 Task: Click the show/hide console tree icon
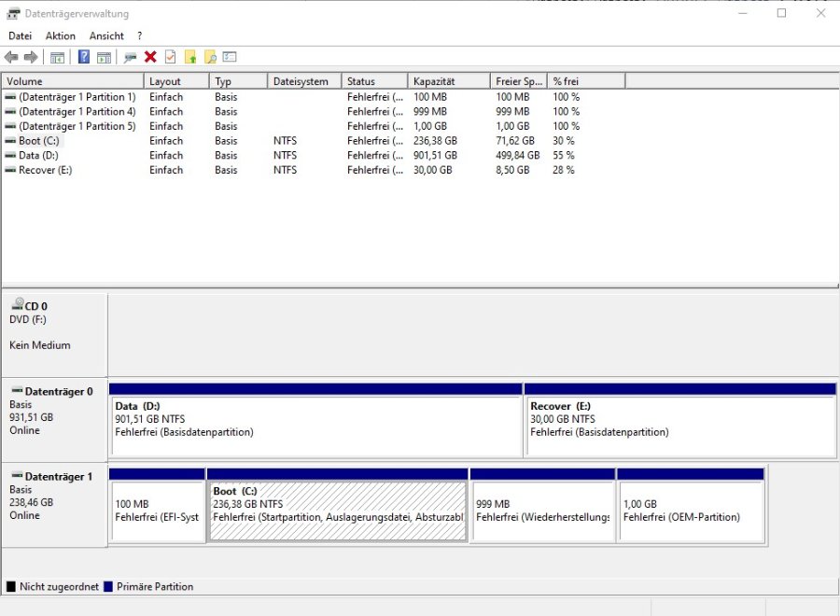coord(57,57)
